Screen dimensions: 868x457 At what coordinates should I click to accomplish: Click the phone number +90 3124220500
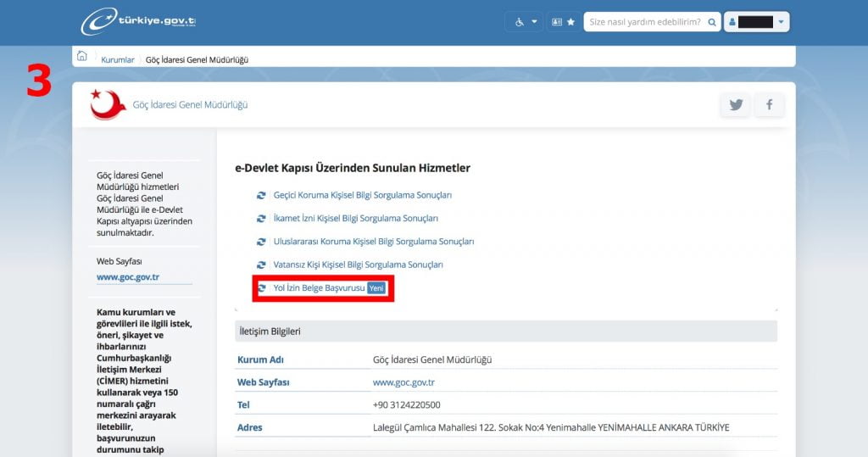(406, 405)
